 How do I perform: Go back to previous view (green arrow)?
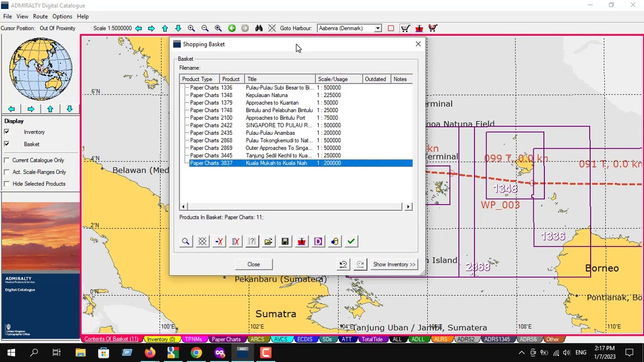[232, 29]
